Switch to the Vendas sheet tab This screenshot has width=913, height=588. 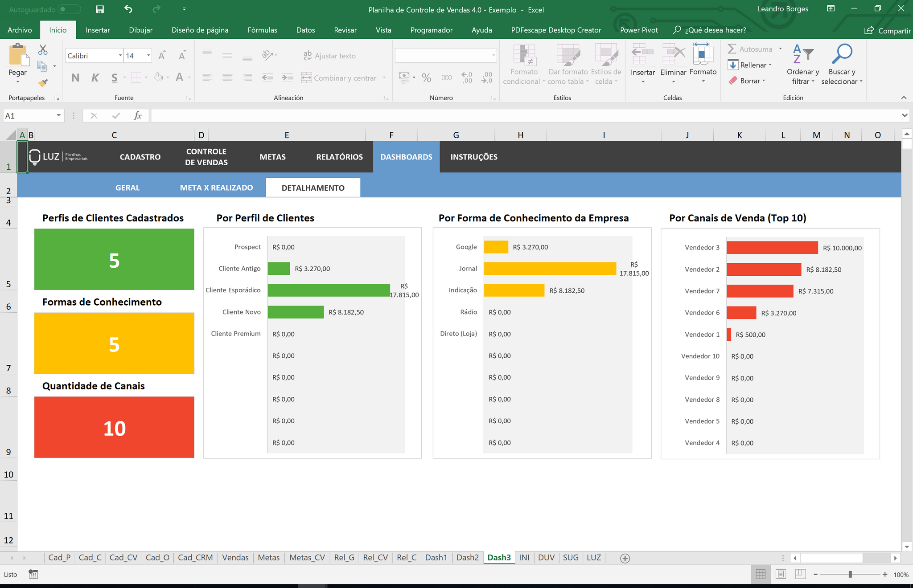[235, 558]
